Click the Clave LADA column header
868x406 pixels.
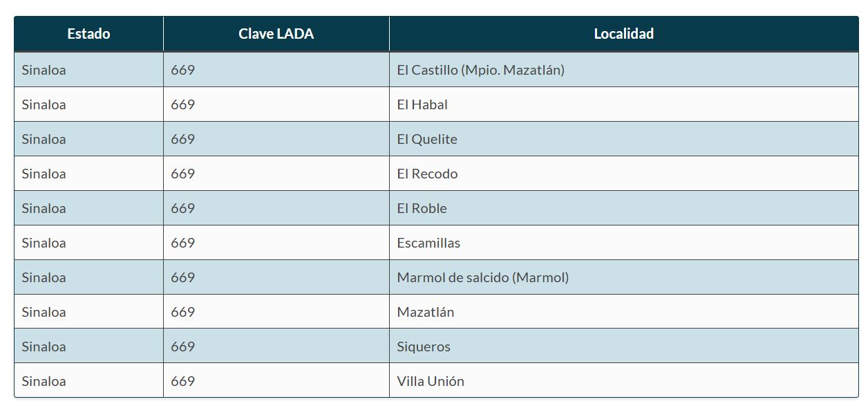276,34
